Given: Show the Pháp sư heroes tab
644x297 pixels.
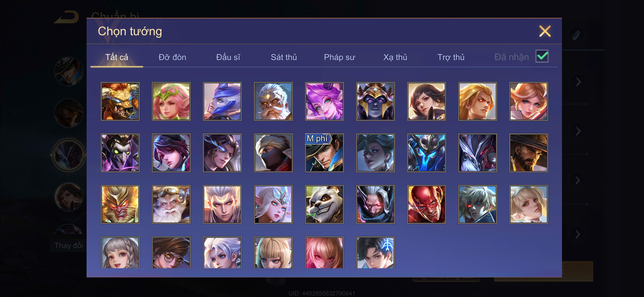Looking at the screenshot, I should (x=339, y=57).
